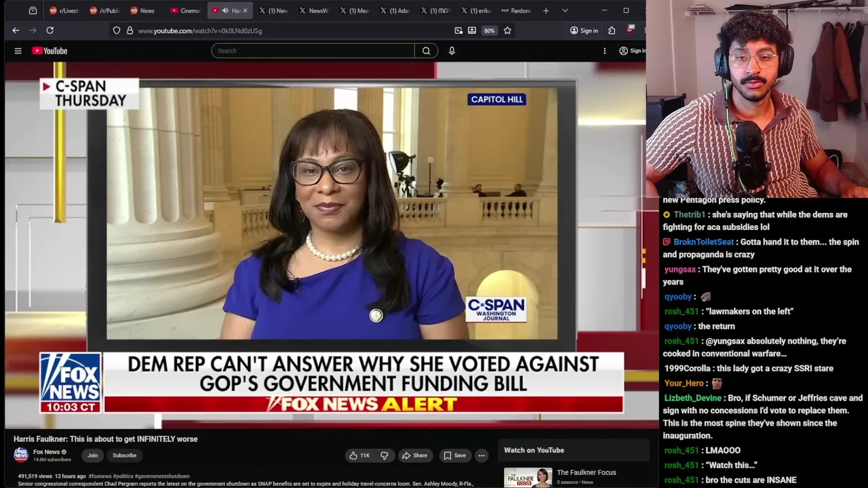
Task: Go to YouTube home via logo
Action: point(50,51)
